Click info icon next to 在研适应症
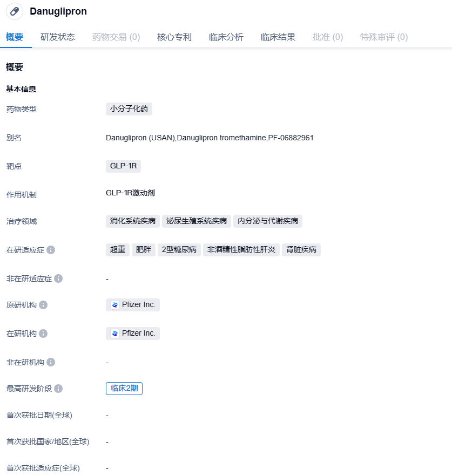452x476 pixels. 51,250
